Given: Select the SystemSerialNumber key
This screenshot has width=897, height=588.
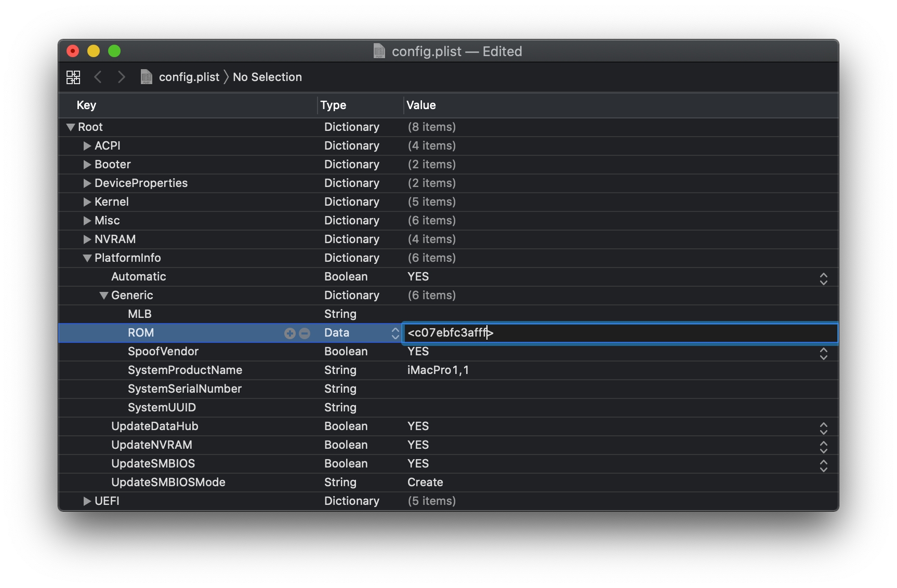Looking at the screenshot, I should (x=184, y=389).
